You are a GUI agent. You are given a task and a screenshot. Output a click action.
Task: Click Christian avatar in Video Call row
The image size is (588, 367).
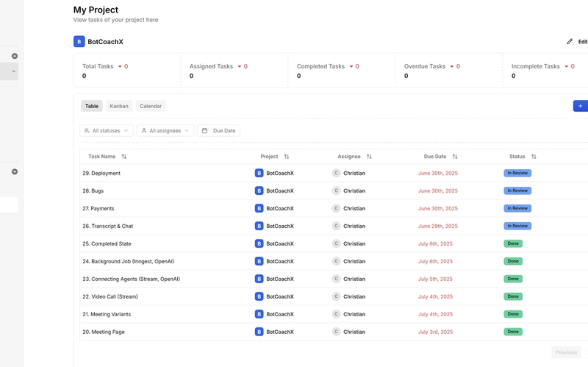click(x=336, y=296)
